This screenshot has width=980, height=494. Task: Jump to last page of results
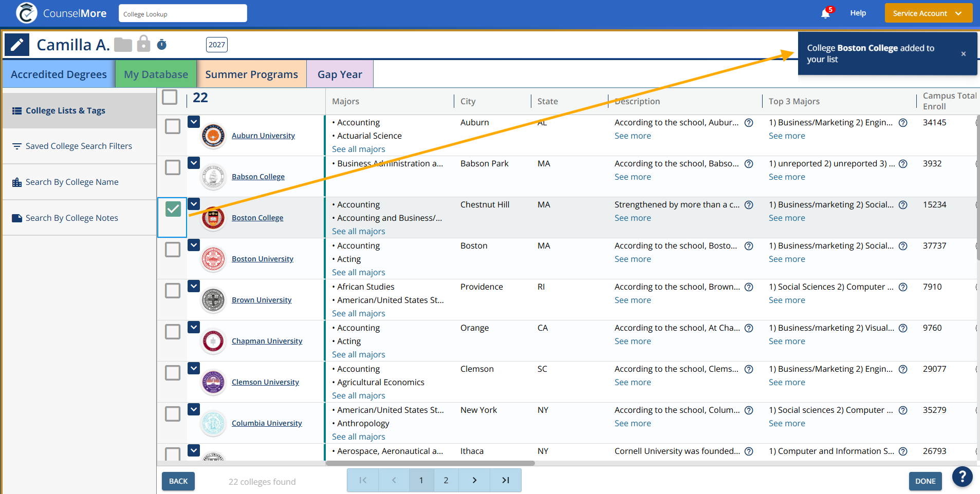coord(506,480)
